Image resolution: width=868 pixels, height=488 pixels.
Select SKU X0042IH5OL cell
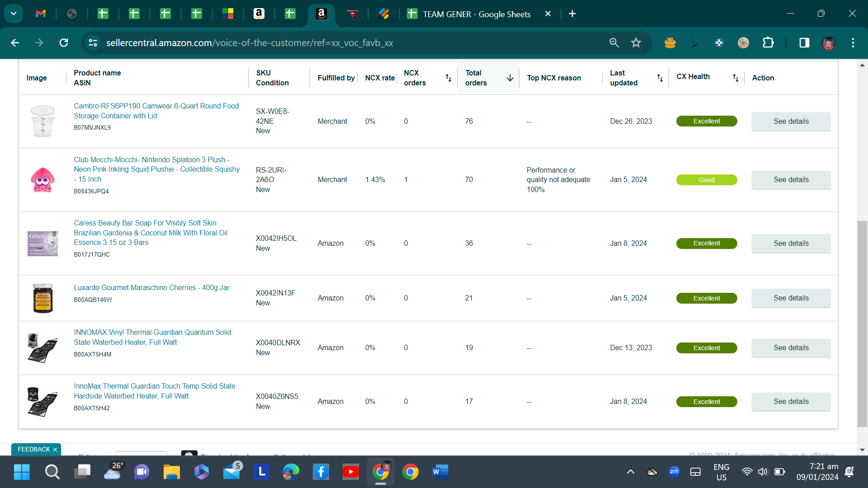pos(276,239)
